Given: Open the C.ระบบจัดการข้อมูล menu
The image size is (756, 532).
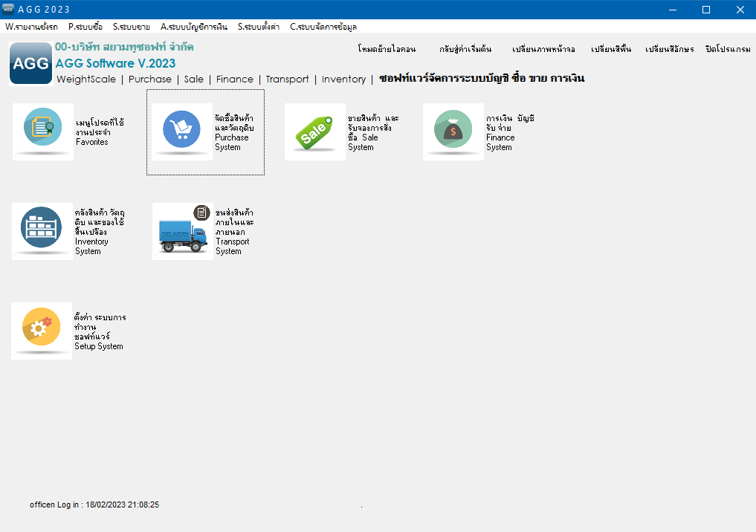Looking at the screenshot, I should (323, 27).
